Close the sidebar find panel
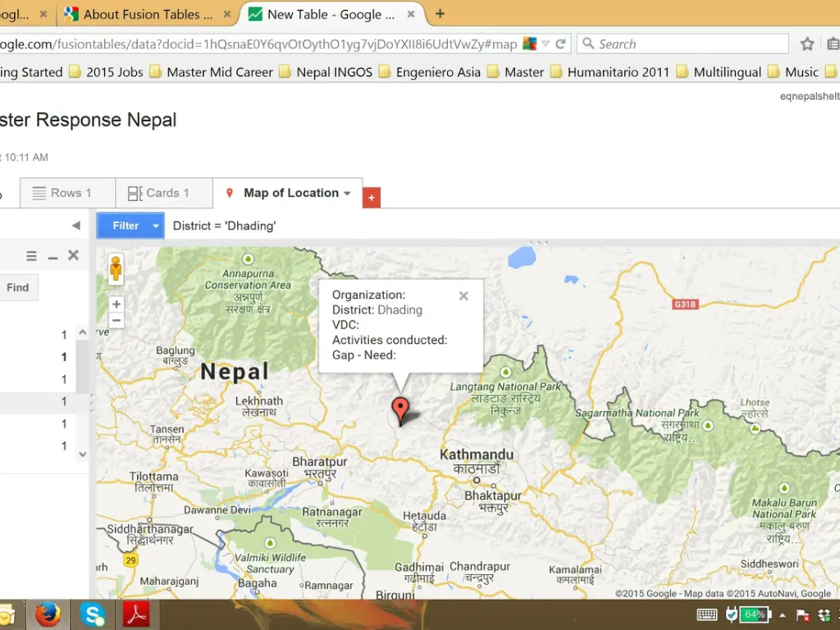Image resolution: width=840 pixels, height=630 pixels. pyautogui.click(x=73, y=256)
